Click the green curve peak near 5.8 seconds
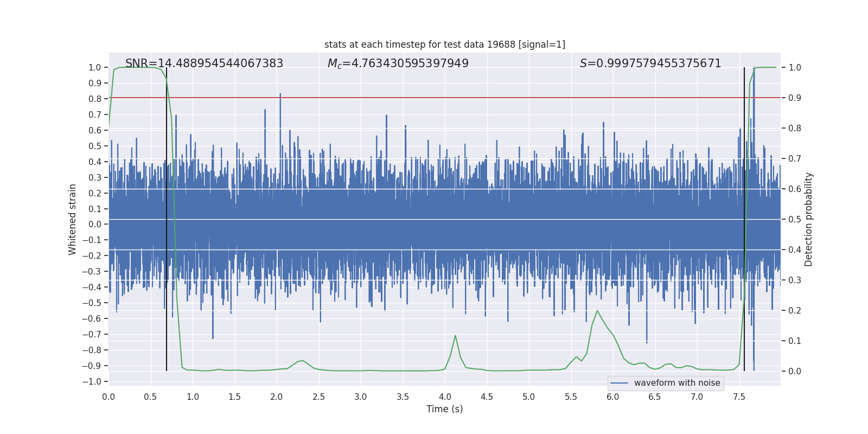The height and width of the screenshot is (434, 868). [x=597, y=311]
